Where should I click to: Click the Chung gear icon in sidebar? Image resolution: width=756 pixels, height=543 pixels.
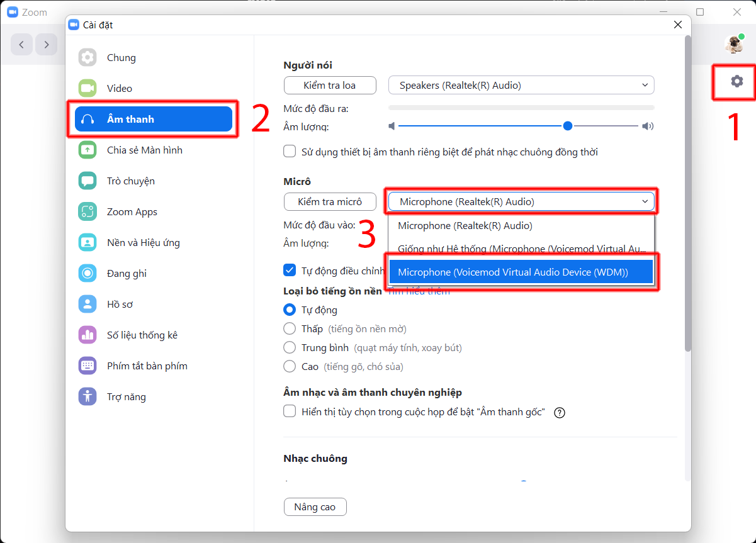pos(87,58)
